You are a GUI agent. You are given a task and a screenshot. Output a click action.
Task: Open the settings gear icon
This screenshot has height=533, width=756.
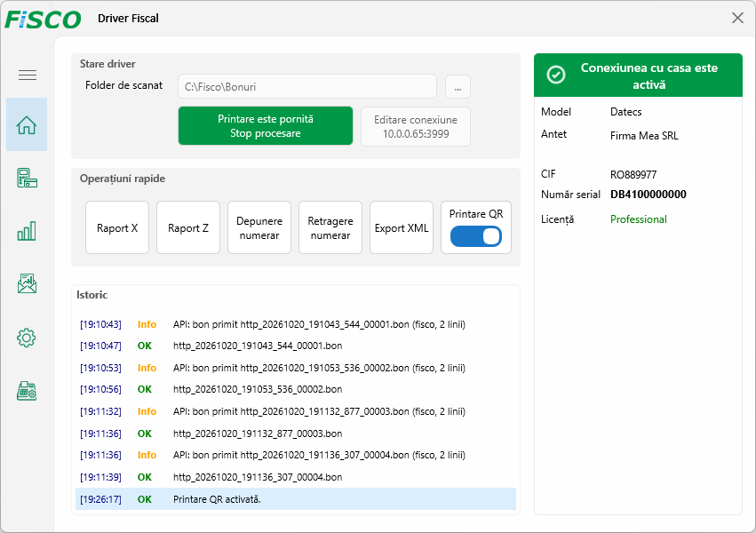click(x=27, y=338)
